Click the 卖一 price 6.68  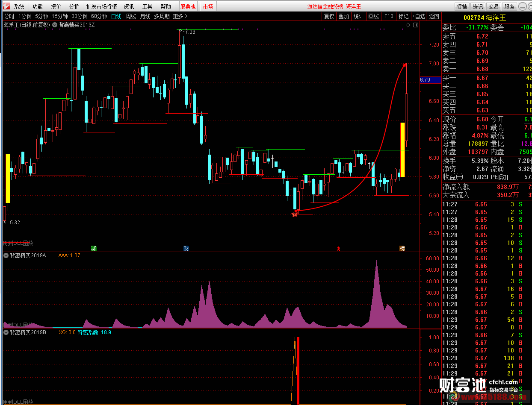[482, 69]
